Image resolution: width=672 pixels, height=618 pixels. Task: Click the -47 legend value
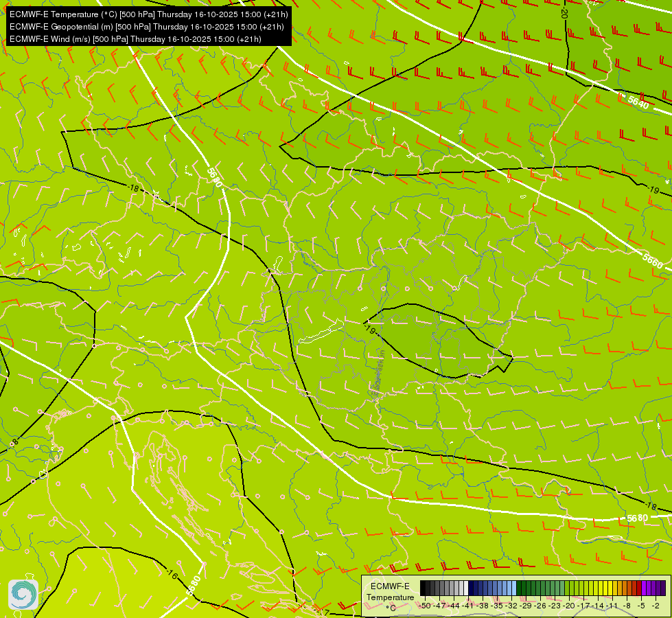pos(440,606)
